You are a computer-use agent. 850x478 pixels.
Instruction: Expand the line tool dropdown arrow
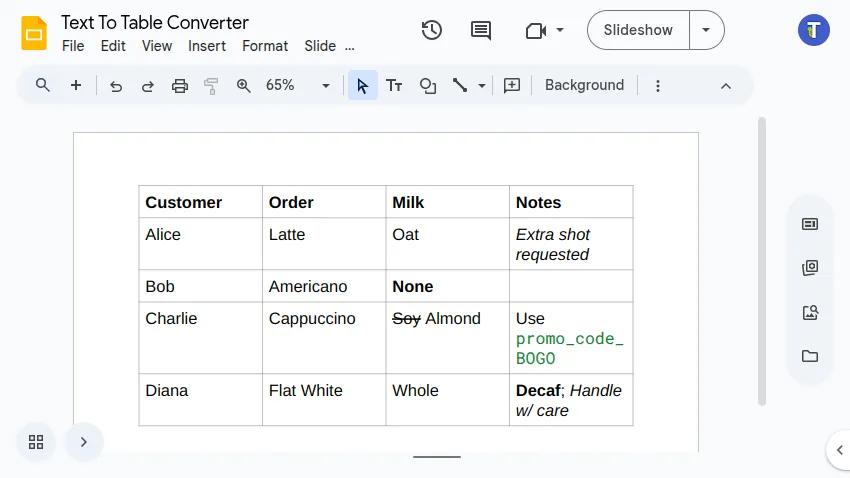[482, 86]
